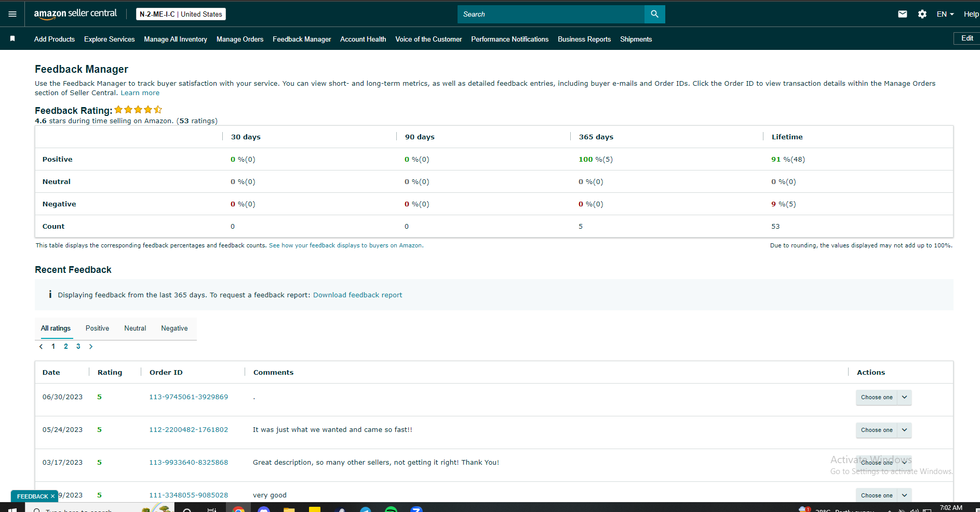Click current page number 1
This screenshot has width=980, height=512.
(53, 346)
